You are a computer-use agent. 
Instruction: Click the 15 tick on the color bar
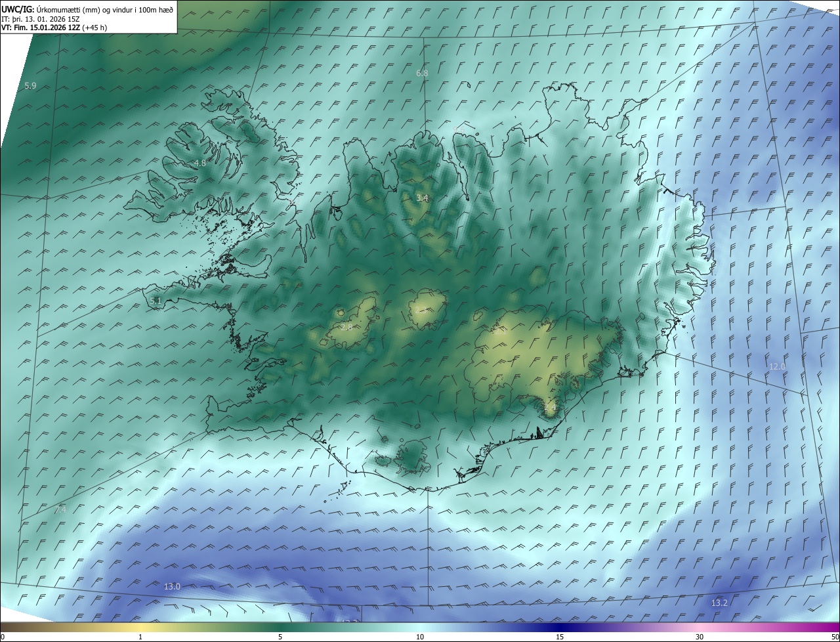[x=560, y=637]
